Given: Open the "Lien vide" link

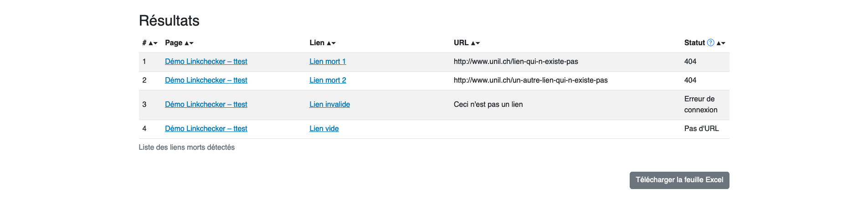Looking at the screenshot, I should pyautogui.click(x=324, y=129).
